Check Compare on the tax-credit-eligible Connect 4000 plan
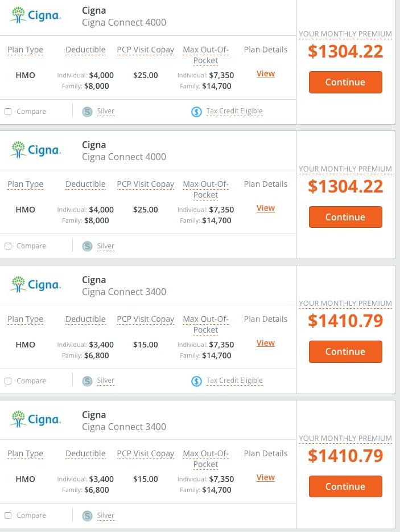The height and width of the screenshot is (532, 400). tap(8, 112)
